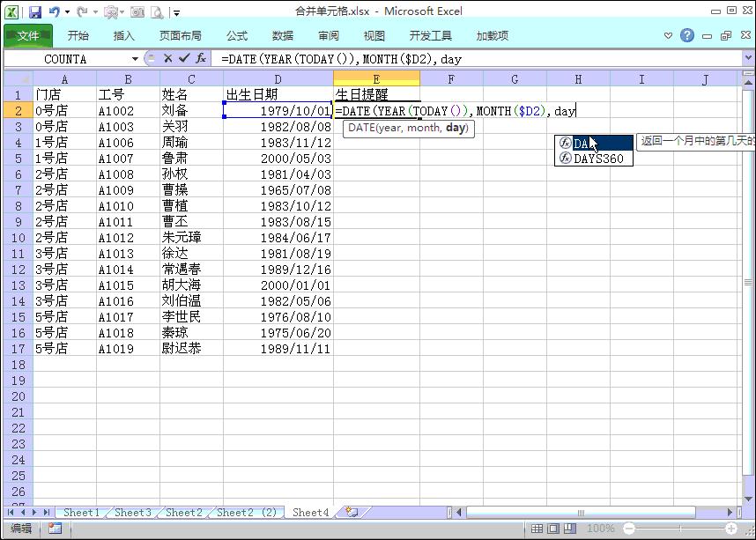756x540 pixels.
Task: Click cell containing 尉迟恭
Action: pyautogui.click(x=191, y=349)
